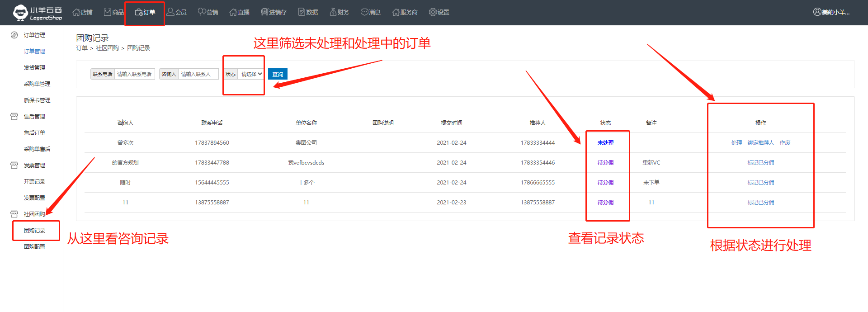Open the 店铺 store section
Image resolution: width=868 pixels, height=312 pixels.
83,12
